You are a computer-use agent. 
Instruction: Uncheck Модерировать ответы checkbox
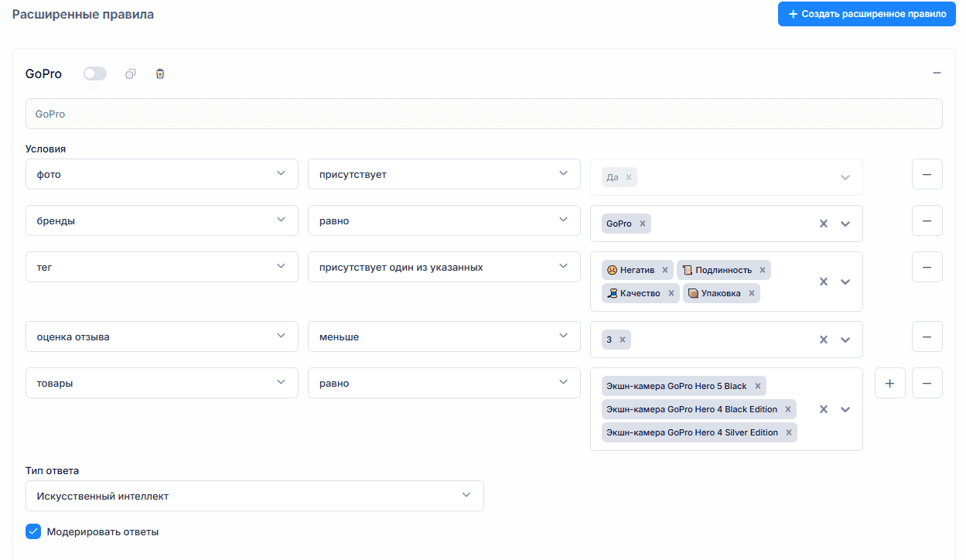coord(33,531)
